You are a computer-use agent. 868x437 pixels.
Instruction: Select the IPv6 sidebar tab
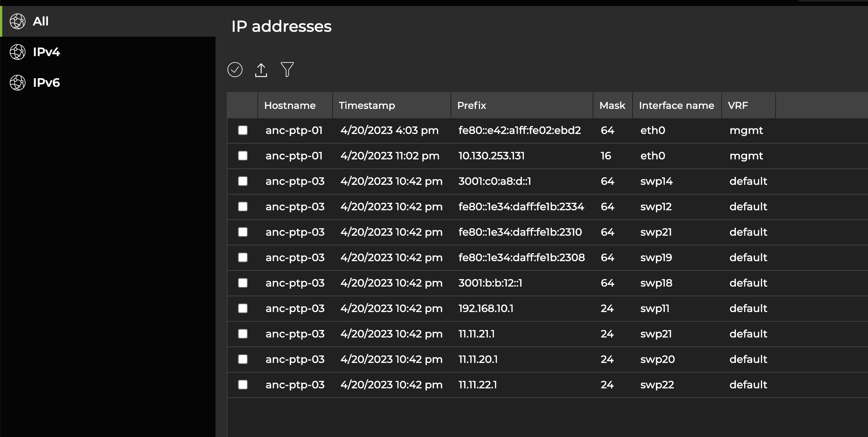[x=46, y=83]
